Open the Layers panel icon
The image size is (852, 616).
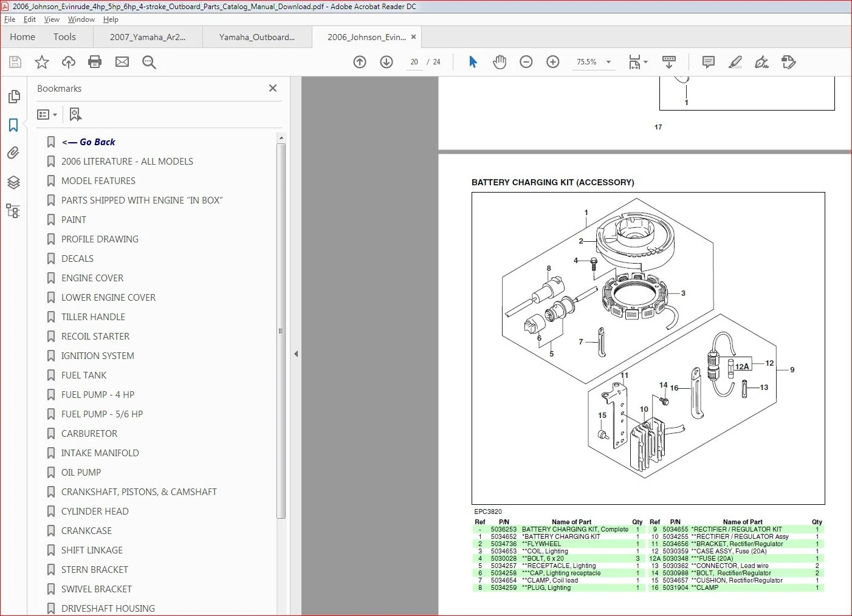pos(13,182)
